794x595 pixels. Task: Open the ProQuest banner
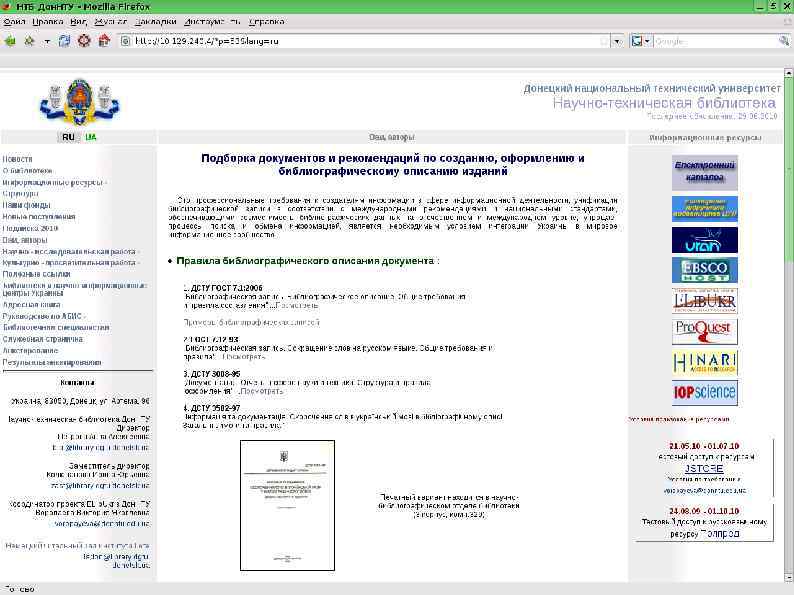[704, 332]
